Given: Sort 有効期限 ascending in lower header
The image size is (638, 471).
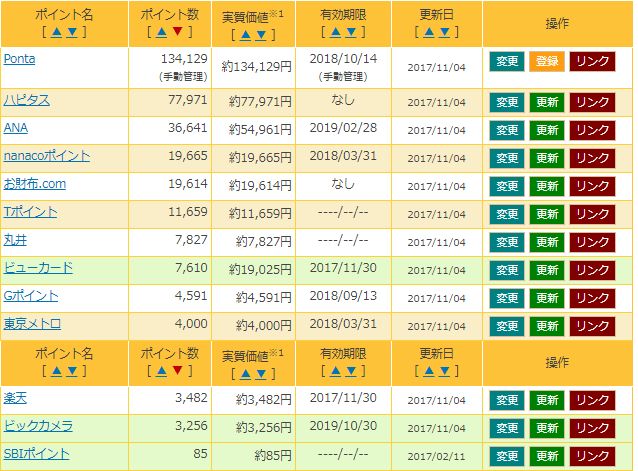Looking at the screenshot, I should coord(336,371).
